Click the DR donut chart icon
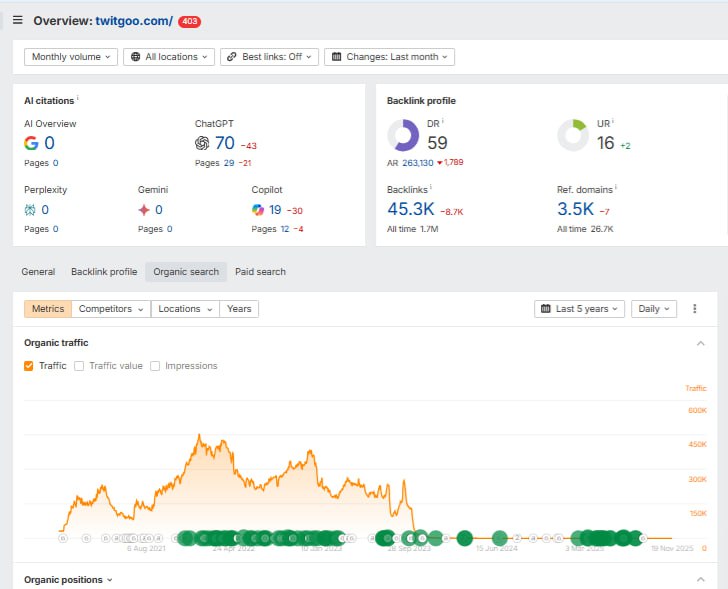 [x=404, y=136]
